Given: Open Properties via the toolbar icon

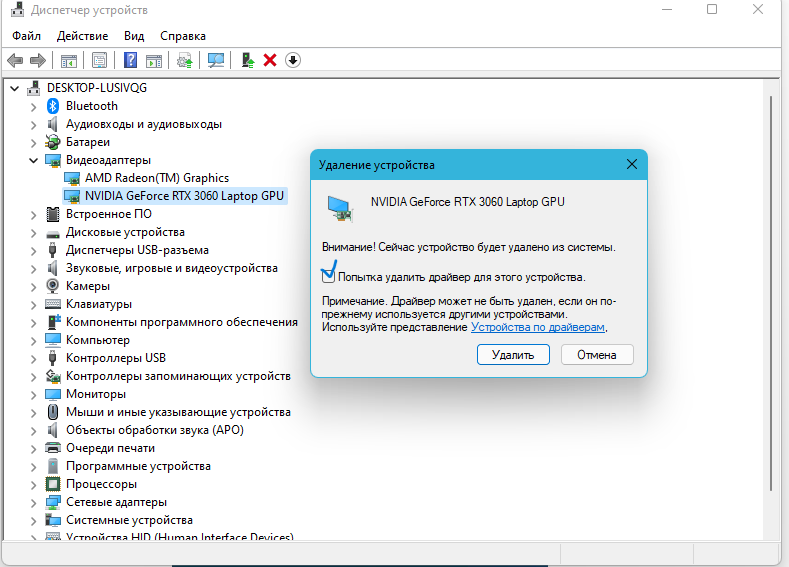Looking at the screenshot, I should click(x=100, y=60).
